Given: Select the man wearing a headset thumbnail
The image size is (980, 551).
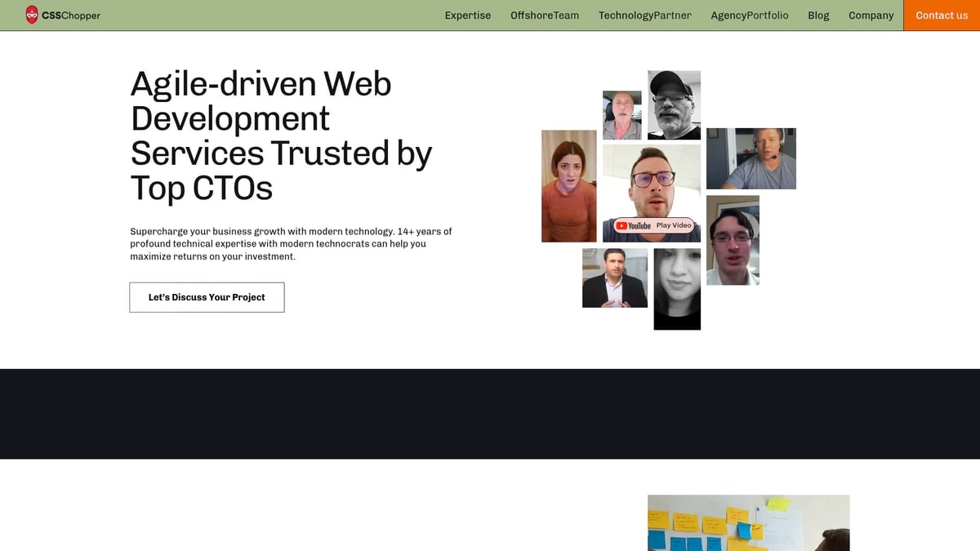Looking at the screenshot, I should coord(751,158).
